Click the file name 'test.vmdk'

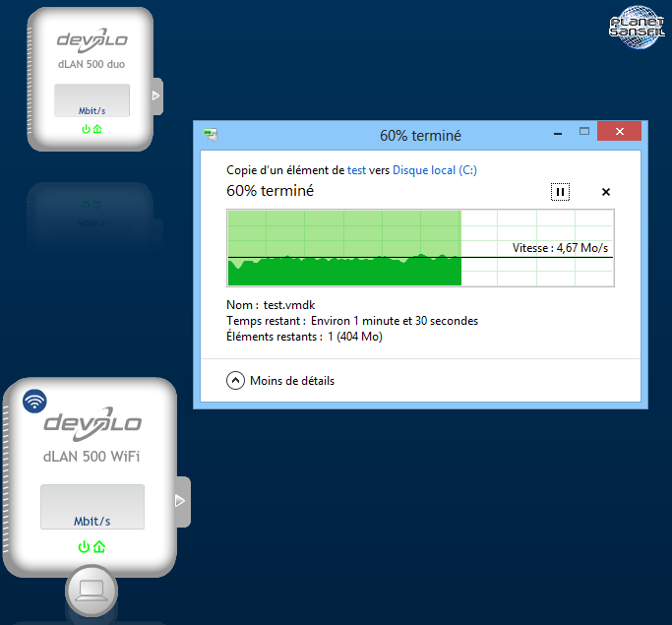289,305
